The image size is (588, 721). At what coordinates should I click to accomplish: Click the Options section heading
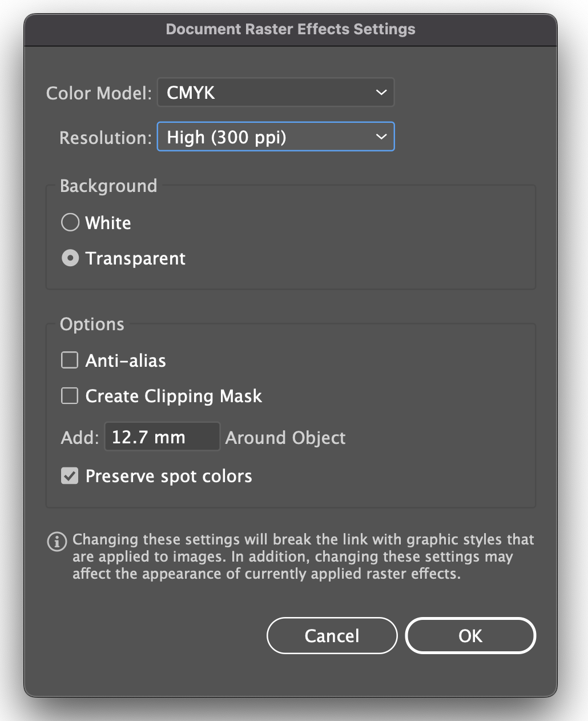click(92, 324)
